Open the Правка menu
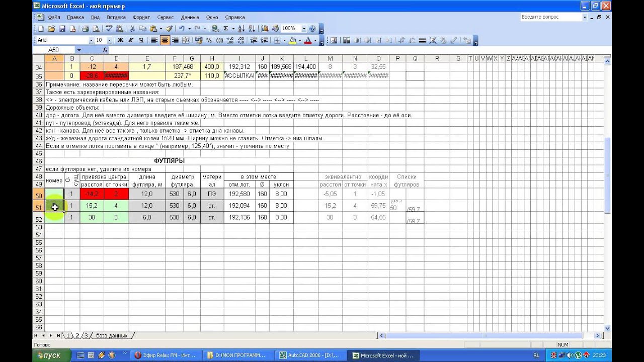 75,17
